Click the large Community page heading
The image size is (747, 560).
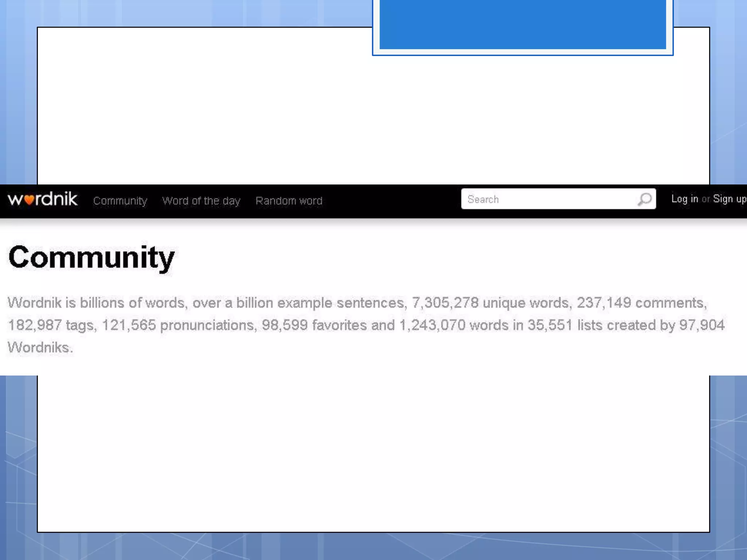(91, 257)
